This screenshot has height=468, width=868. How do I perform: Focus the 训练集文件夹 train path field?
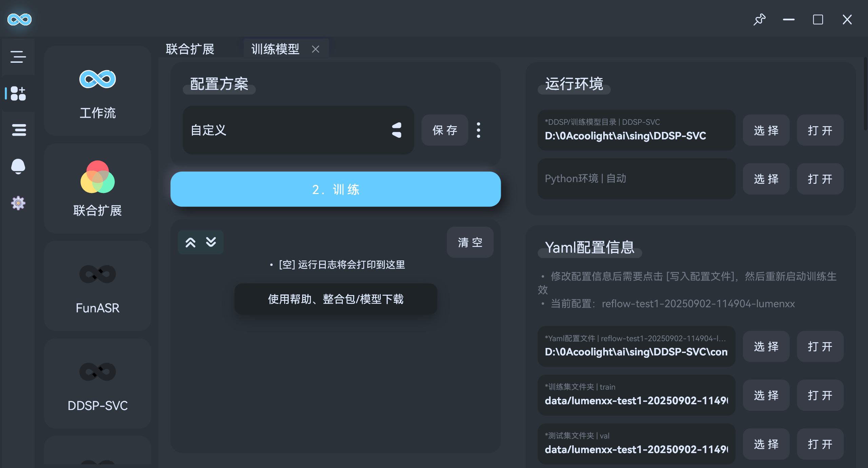[636, 395]
